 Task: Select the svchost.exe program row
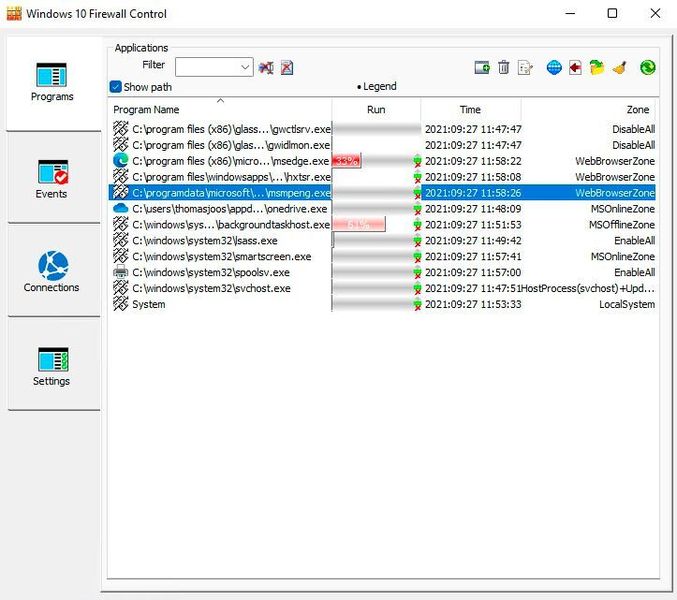point(382,288)
